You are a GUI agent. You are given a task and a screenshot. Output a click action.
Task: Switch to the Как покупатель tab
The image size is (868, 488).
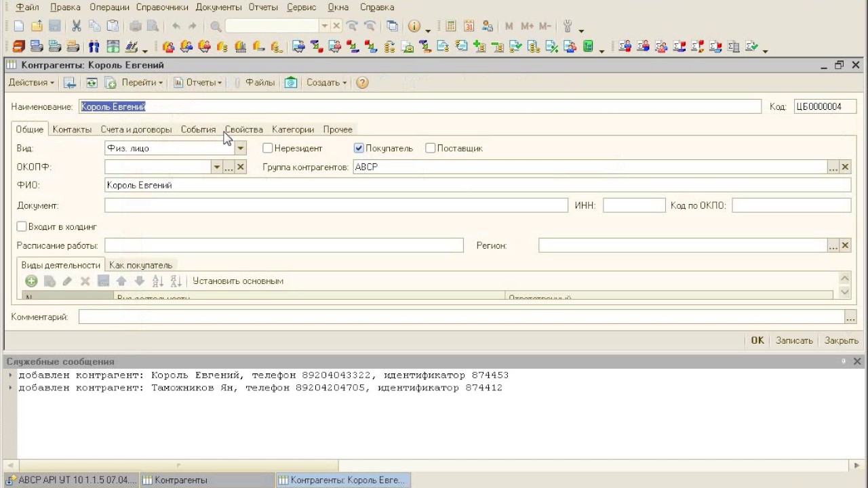point(141,265)
